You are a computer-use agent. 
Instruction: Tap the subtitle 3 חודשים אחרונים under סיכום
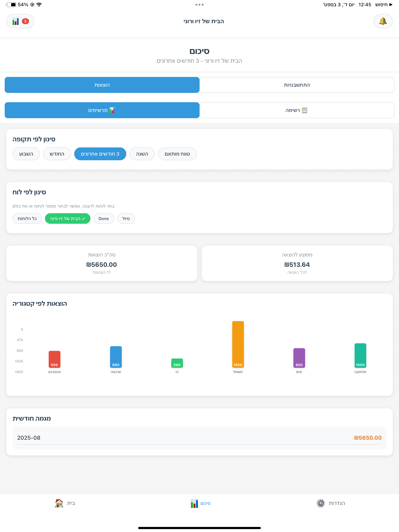coord(178,61)
